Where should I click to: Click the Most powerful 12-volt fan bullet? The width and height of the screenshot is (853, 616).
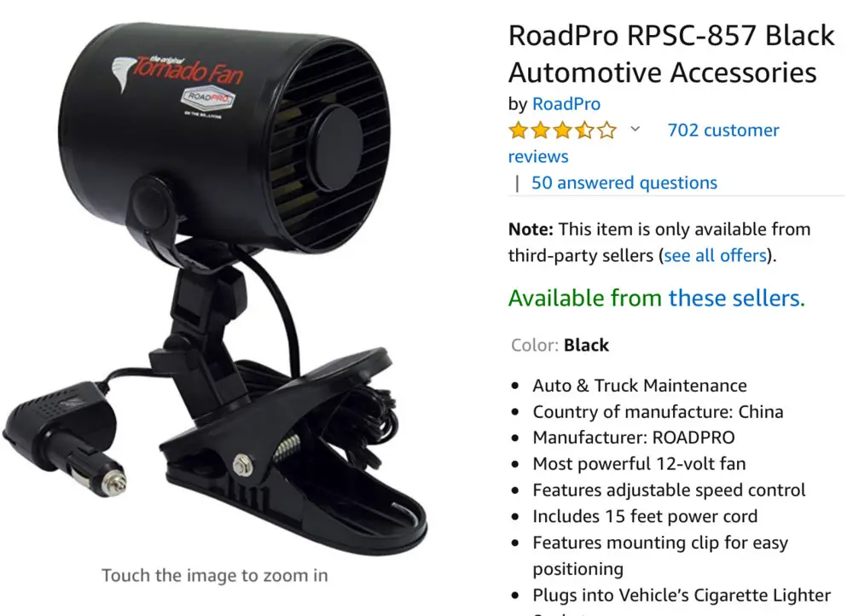tap(639, 463)
